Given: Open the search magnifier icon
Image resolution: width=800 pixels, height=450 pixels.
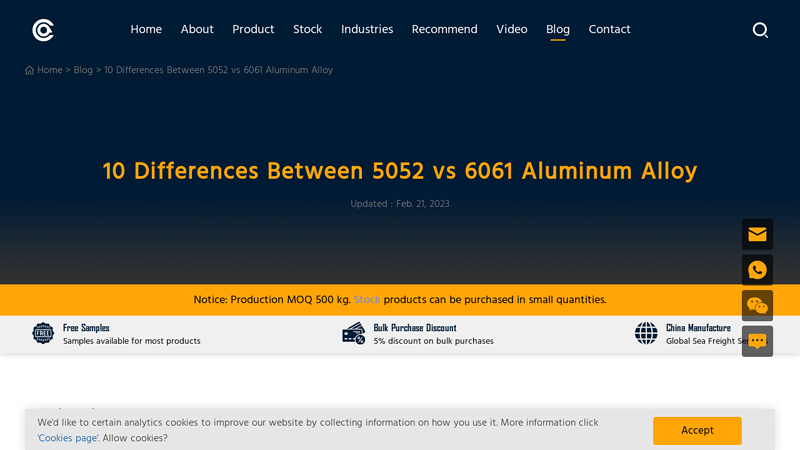Looking at the screenshot, I should (x=760, y=30).
